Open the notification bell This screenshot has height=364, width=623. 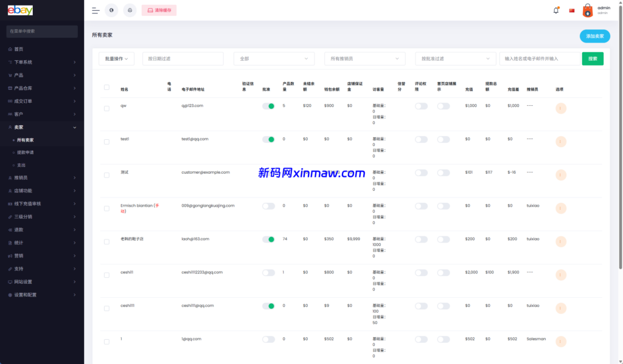[555, 10]
